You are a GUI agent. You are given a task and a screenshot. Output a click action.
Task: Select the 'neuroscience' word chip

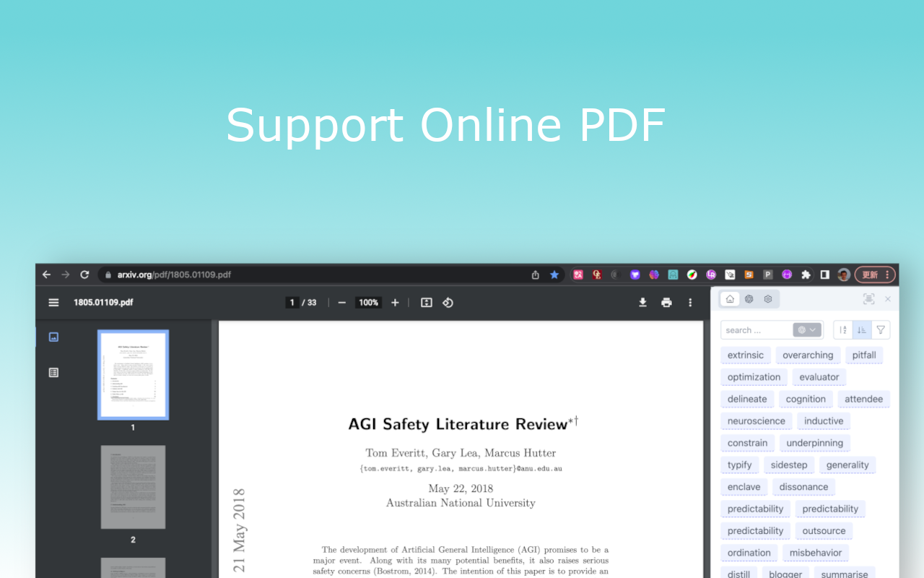tap(757, 421)
